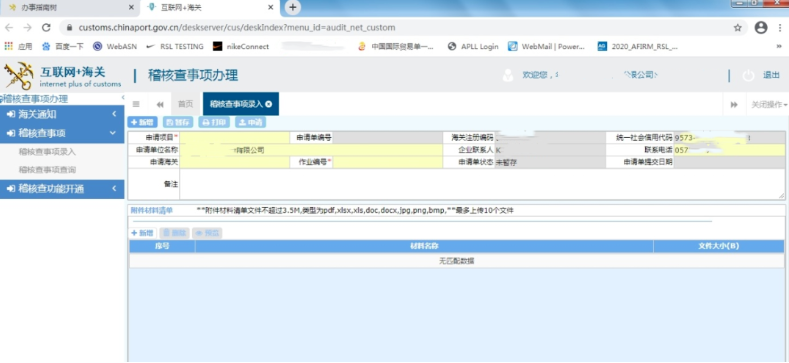789x363 pixels.
Task: Click the 无匹配数据 table row
Action: point(456,261)
